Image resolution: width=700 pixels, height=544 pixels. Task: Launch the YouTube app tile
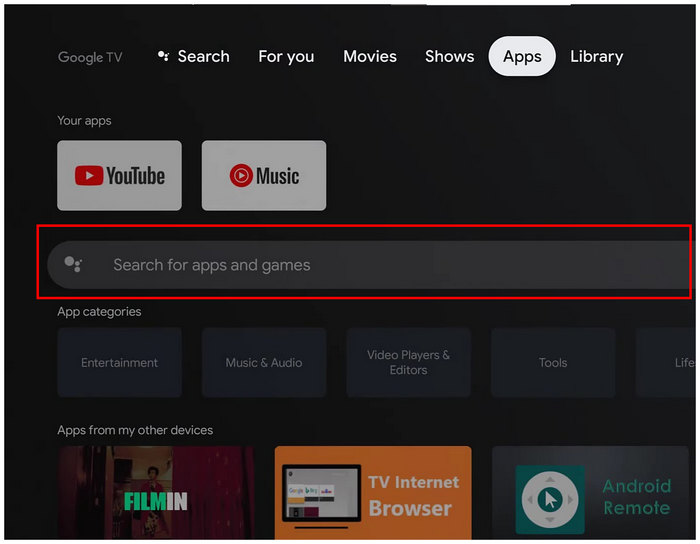point(119,175)
